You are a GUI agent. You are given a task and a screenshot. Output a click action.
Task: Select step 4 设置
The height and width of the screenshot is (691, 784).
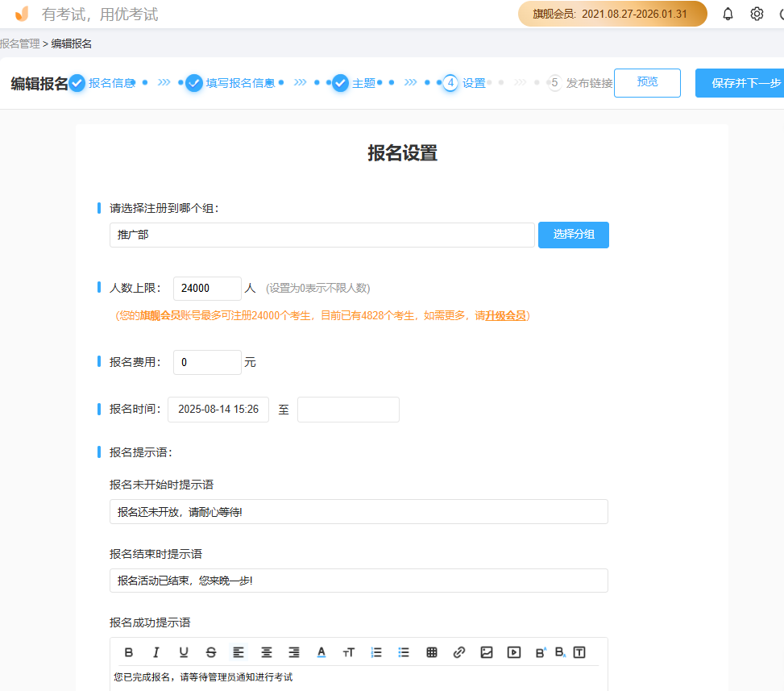(465, 83)
